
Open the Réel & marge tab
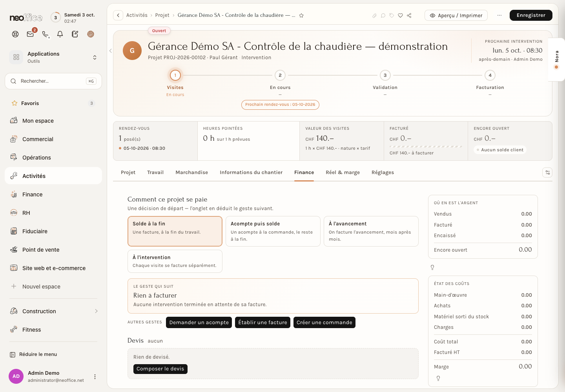[343, 172]
